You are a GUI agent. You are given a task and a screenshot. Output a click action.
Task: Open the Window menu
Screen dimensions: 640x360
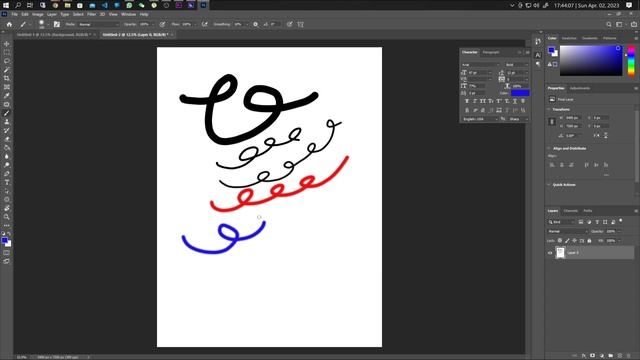tap(129, 14)
